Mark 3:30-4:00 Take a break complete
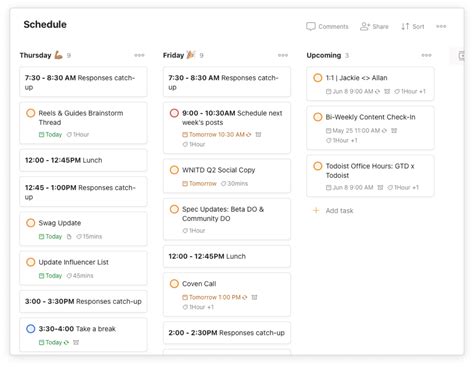The image size is (474, 367). coord(30,329)
